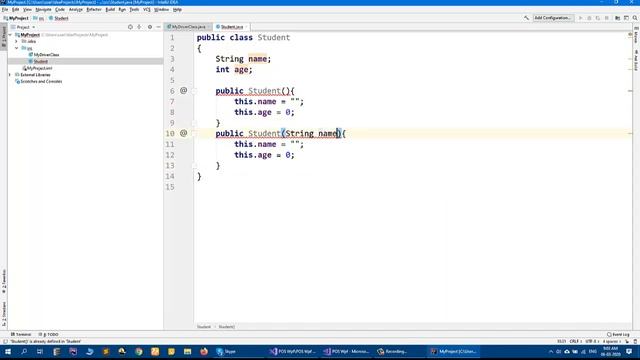Select MyDriverClass in project tree
Screen dimensions: 640x360
pos(47,55)
